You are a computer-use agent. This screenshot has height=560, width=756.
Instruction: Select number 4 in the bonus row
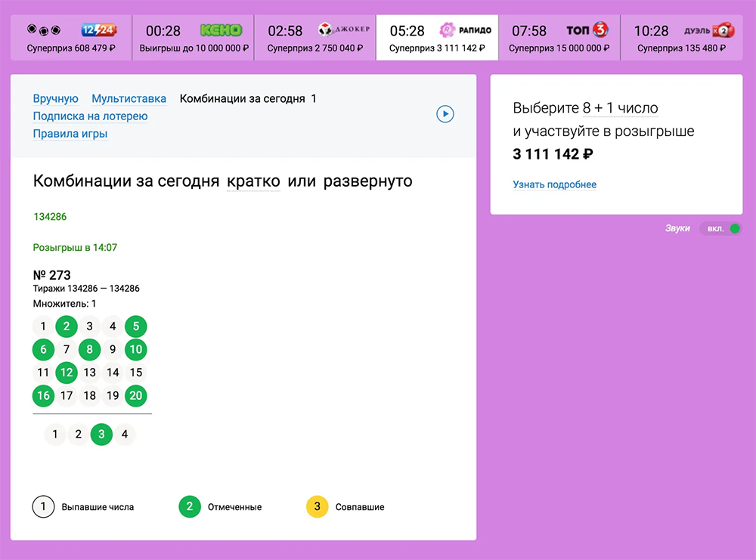[124, 435]
